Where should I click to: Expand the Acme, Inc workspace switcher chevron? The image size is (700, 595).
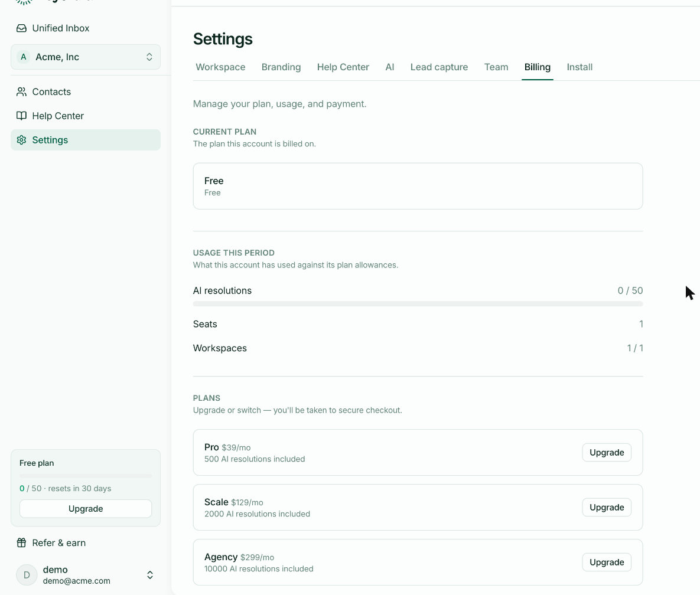pyautogui.click(x=149, y=57)
